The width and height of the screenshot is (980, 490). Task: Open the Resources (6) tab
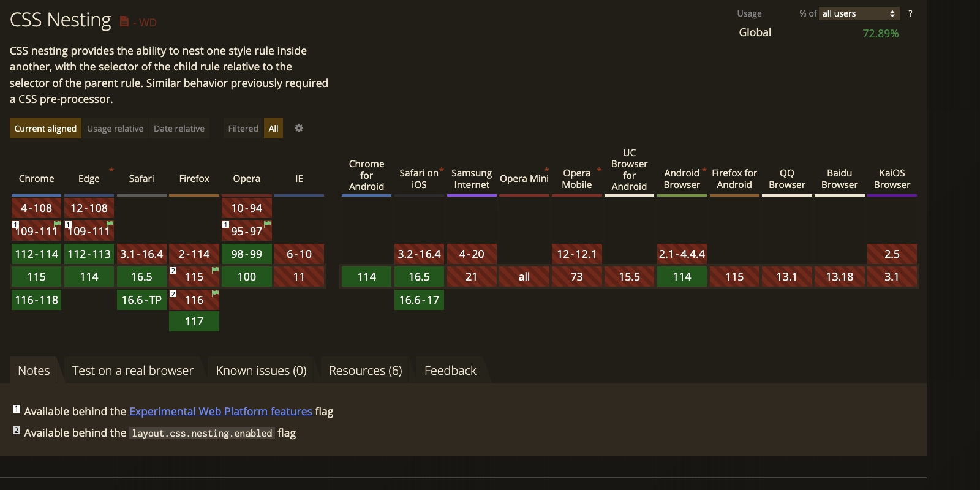(x=366, y=371)
